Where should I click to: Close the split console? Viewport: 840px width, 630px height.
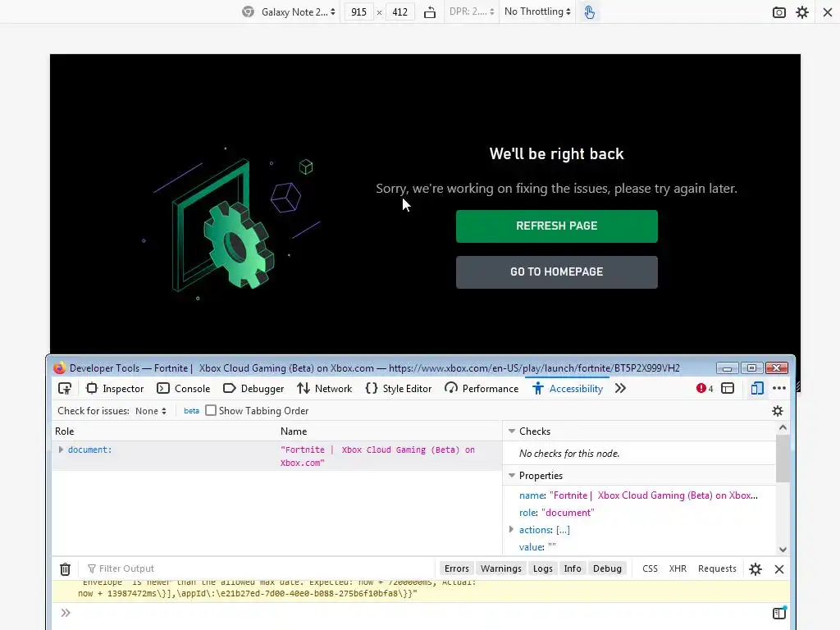coord(779,569)
